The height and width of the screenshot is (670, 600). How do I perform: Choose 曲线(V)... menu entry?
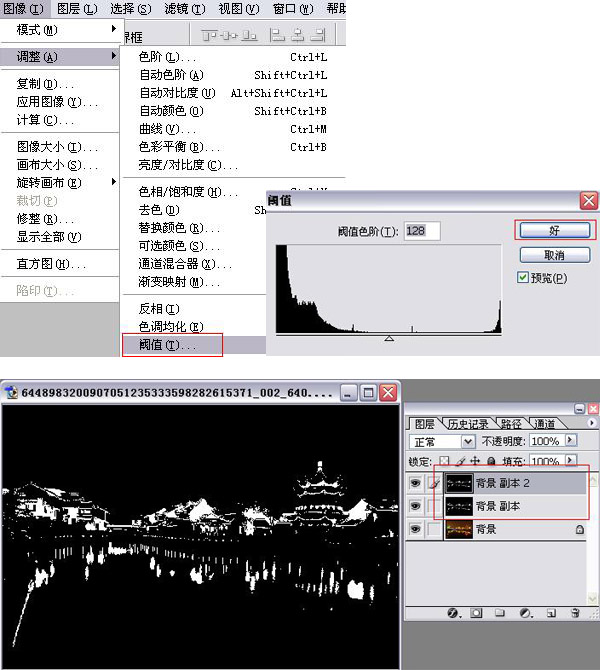click(x=233, y=129)
